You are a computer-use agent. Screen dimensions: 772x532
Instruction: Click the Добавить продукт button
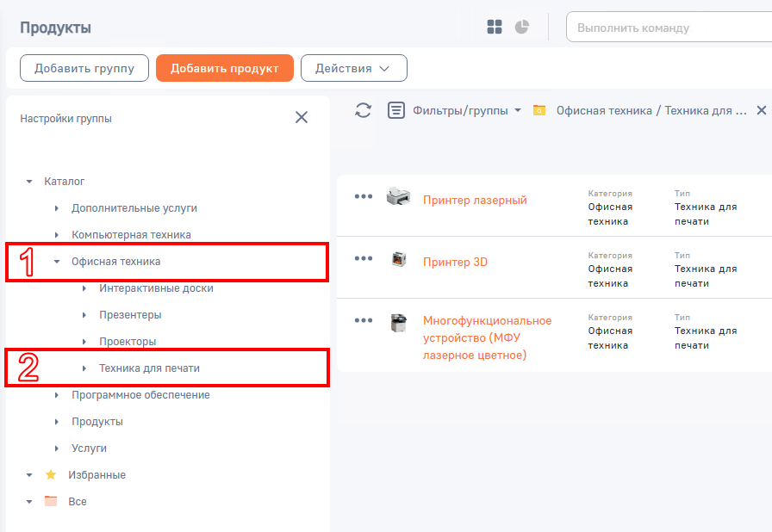(x=225, y=68)
